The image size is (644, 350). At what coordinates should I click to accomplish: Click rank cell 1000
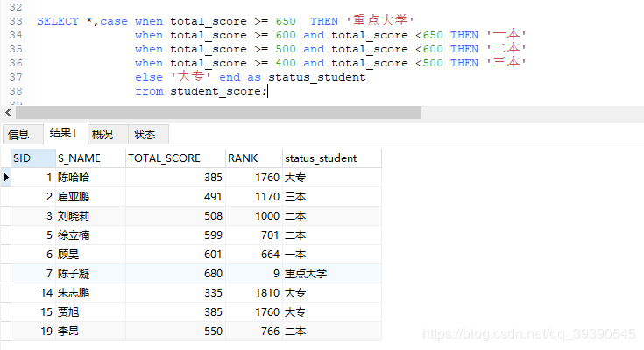(x=254, y=216)
